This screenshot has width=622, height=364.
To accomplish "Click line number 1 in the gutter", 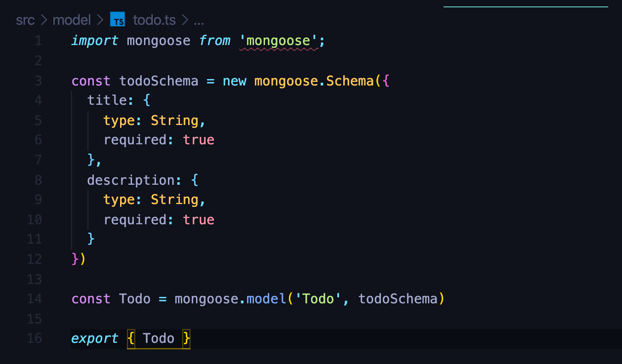I will (x=38, y=40).
